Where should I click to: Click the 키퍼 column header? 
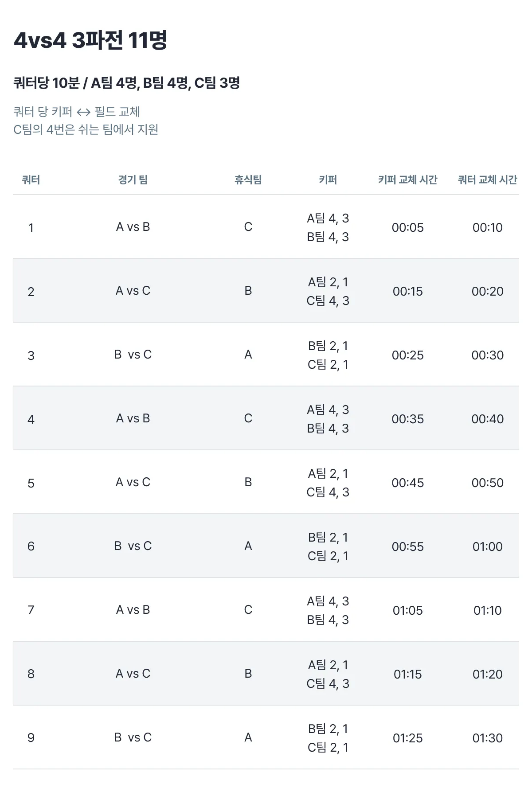click(328, 179)
